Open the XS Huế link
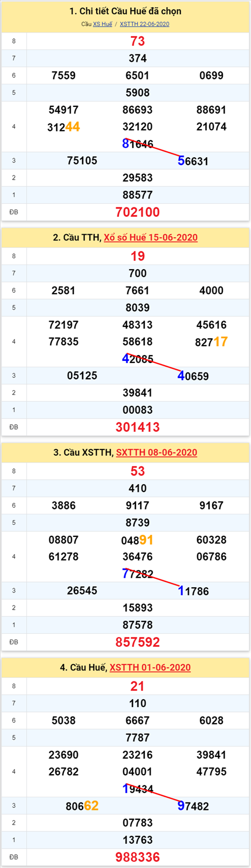 [102, 24]
